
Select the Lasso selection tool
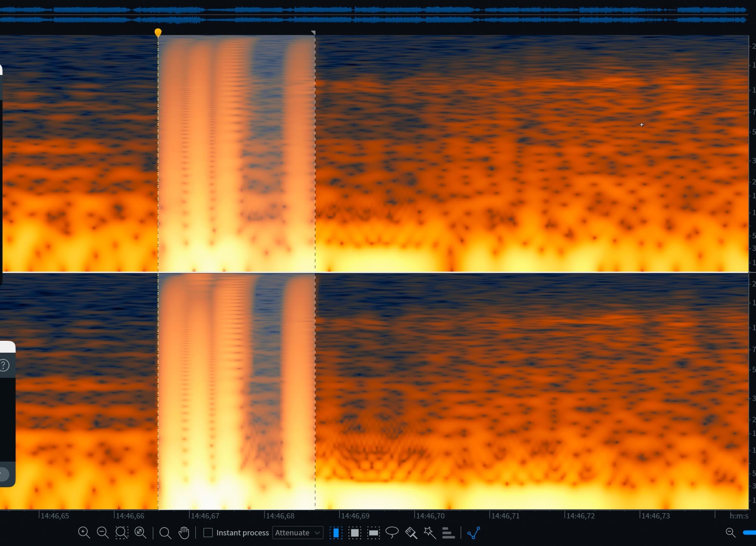coord(392,533)
